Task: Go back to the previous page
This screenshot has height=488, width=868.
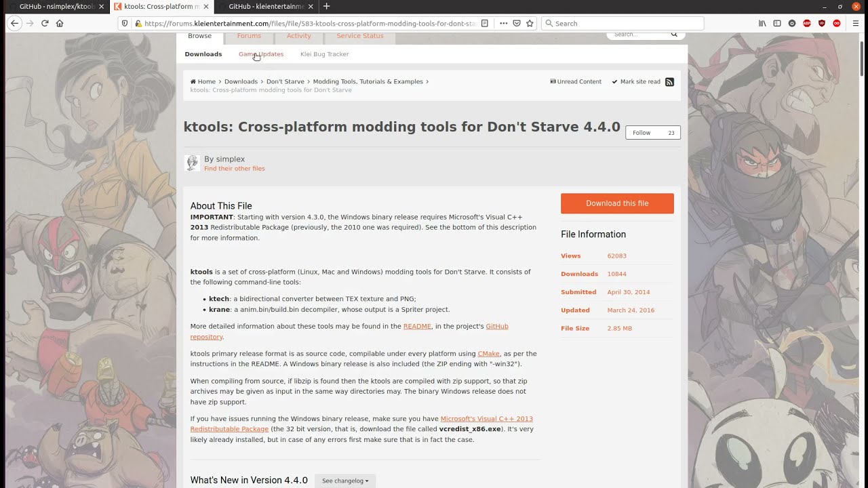Action: point(14,23)
